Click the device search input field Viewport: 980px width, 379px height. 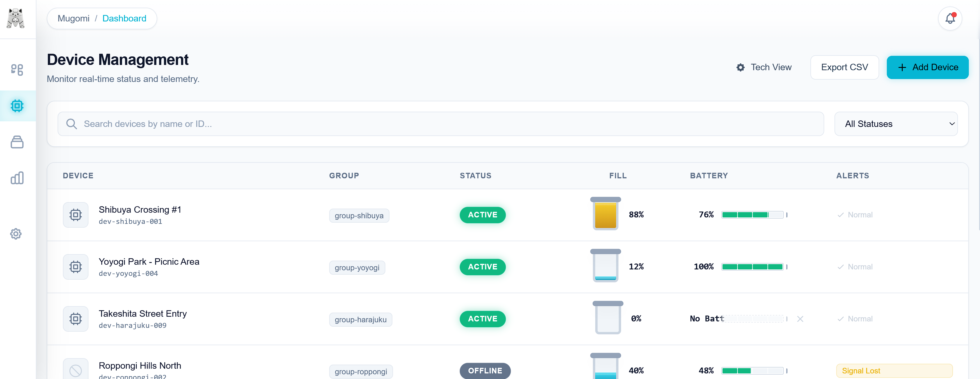(x=441, y=124)
